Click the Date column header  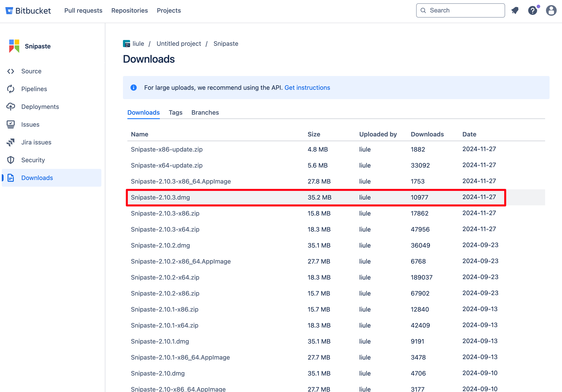[x=469, y=134]
